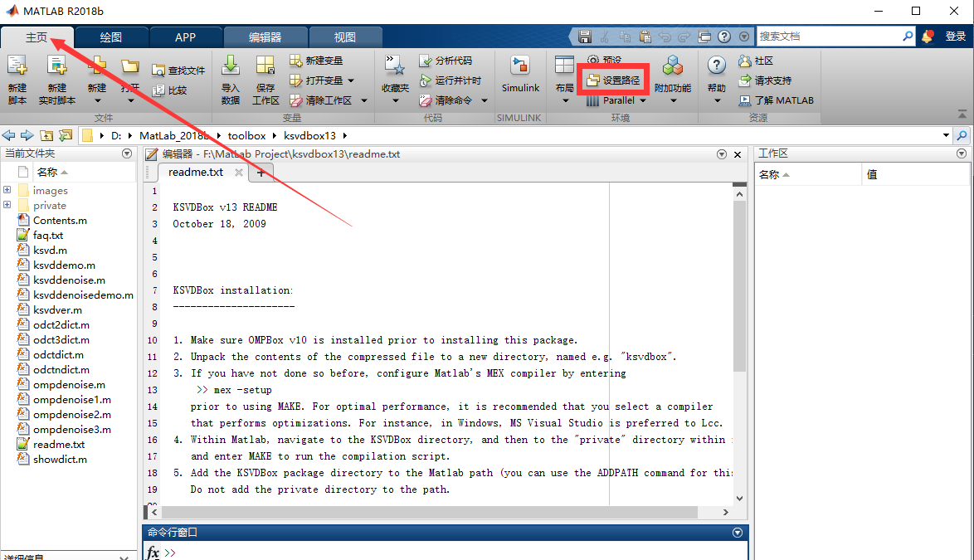Click the paste icon in the quick access toolbar
Screen dimensions: 974x560
645,37
